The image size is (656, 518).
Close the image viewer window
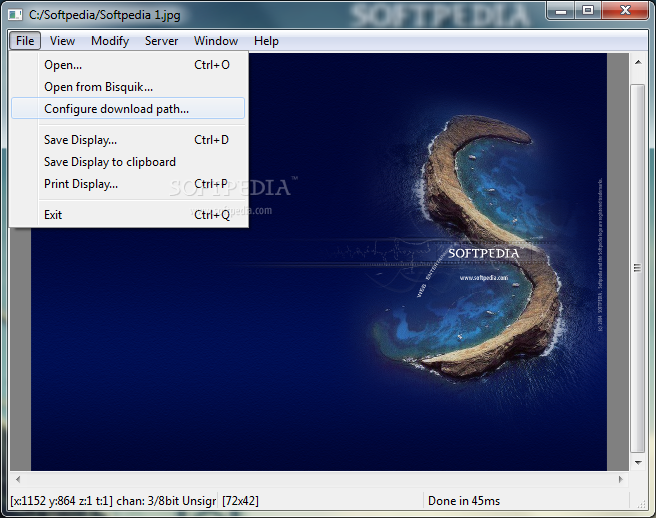tap(625, 11)
